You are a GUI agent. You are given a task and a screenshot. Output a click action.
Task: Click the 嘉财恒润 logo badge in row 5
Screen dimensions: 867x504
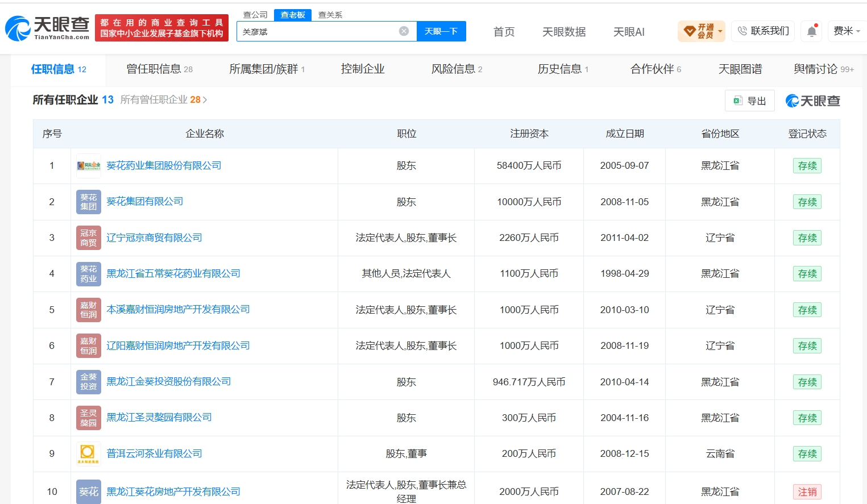coord(89,310)
